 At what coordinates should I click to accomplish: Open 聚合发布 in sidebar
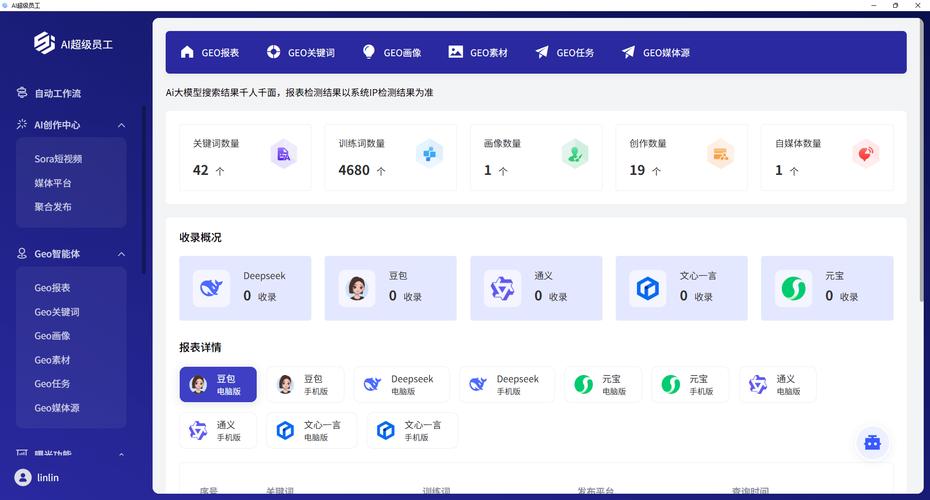coord(53,207)
